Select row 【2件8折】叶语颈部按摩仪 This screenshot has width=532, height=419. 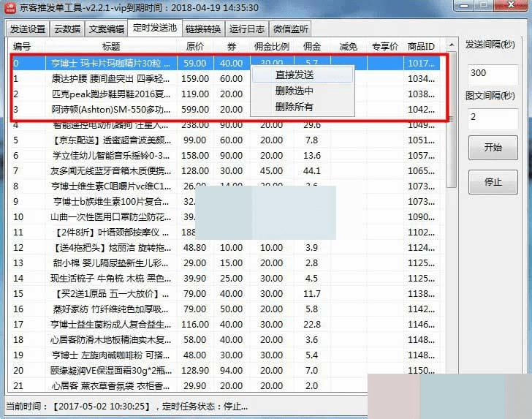pyautogui.click(x=225, y=233)
